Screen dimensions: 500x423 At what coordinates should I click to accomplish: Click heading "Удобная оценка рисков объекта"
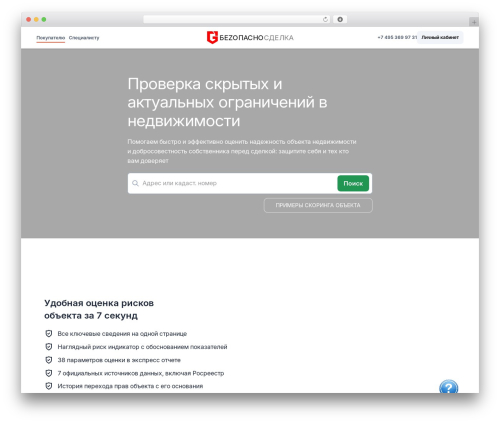pos(99,309)
